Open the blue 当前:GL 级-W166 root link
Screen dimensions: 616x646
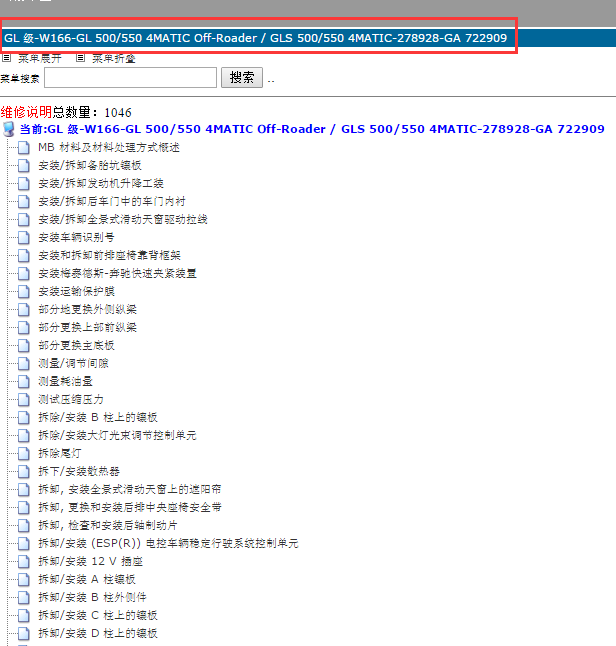point(312,129)
